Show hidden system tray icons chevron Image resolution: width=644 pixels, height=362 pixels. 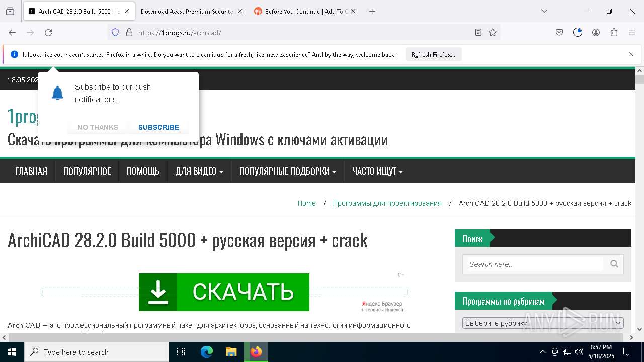coord(542,352)
